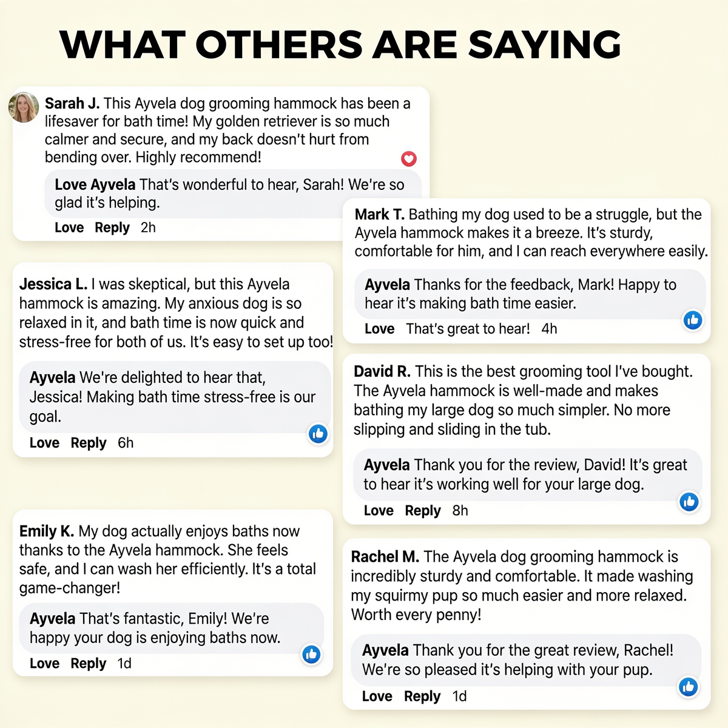728x728 pixels.
Task: Click Sarah J.'s profile photo
Action: click(x=24, y=107)
